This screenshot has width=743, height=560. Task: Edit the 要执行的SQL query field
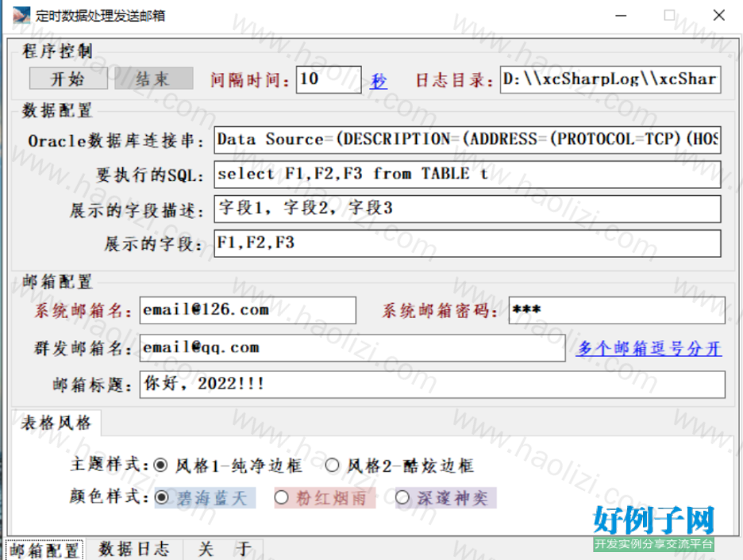click(x=468, y=175)
